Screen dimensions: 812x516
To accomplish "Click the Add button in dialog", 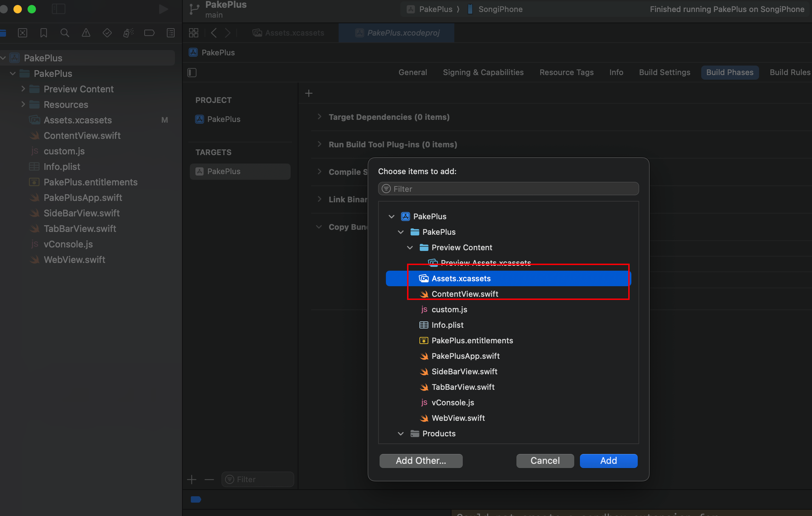I will coord(608,461).
